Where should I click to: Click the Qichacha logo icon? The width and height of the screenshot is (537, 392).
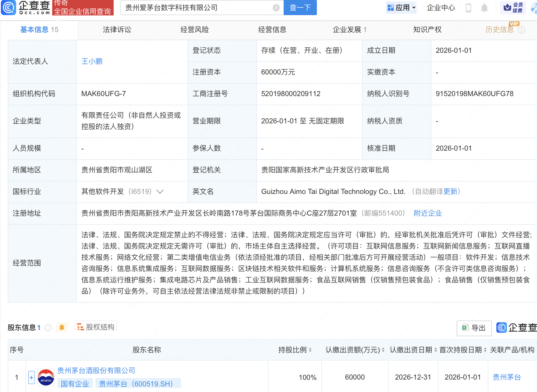[9, 7]
